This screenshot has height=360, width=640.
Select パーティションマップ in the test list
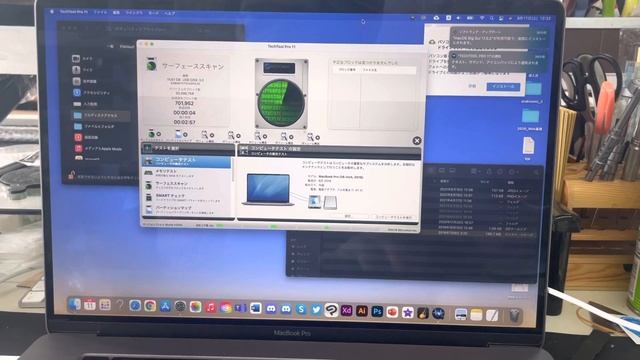(187, 210)
